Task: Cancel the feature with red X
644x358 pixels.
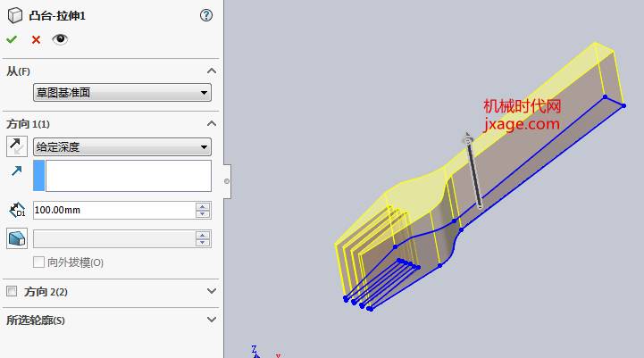Action: pyautogui.click(x=36, y=40)
